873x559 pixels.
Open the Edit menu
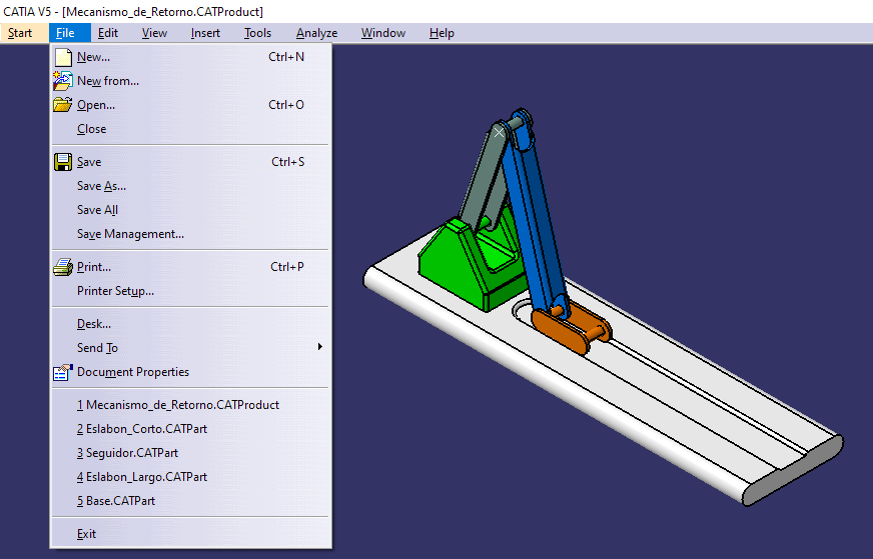coord(108,33)
